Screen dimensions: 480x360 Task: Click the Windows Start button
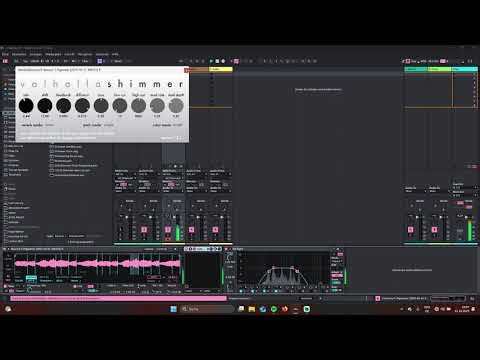point(173,309)
